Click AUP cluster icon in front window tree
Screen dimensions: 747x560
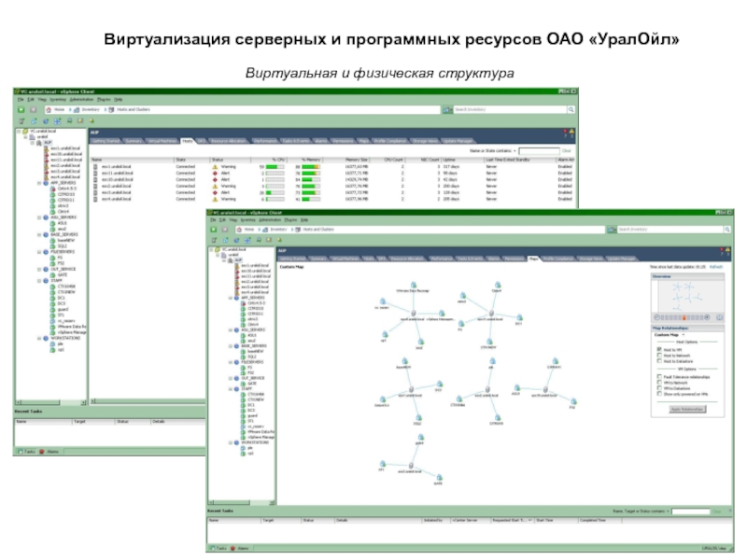pos(231,260)
